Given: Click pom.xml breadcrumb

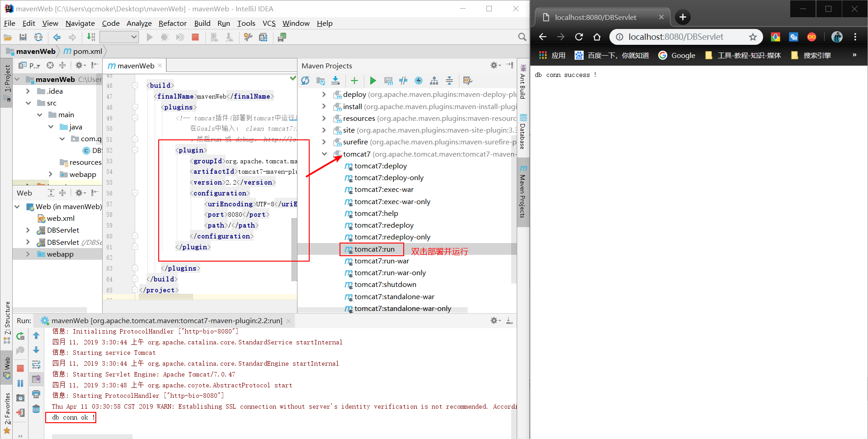Looking at the screenshot, I should tap(83, 51).
